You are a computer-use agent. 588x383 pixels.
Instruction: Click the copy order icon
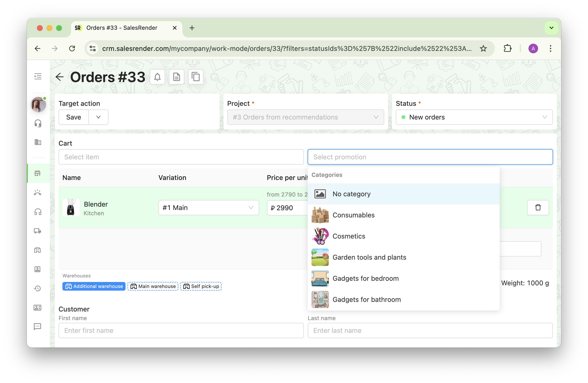coord(196,77)
